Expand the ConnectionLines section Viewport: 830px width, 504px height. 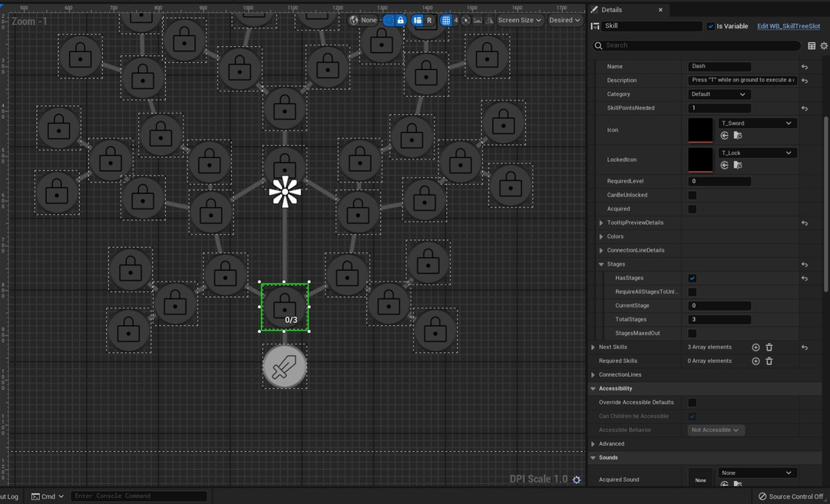pyautogui.click(x=593, y=375)
